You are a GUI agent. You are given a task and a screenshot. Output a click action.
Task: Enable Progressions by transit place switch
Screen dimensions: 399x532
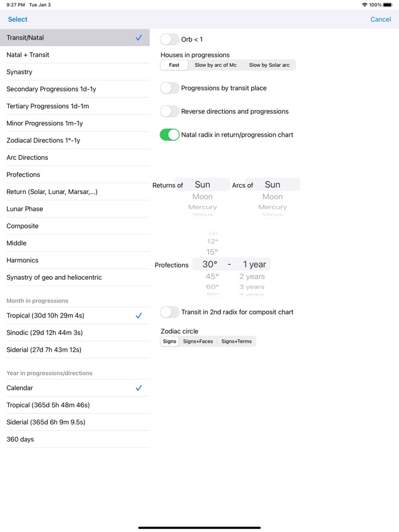(170, 88)
